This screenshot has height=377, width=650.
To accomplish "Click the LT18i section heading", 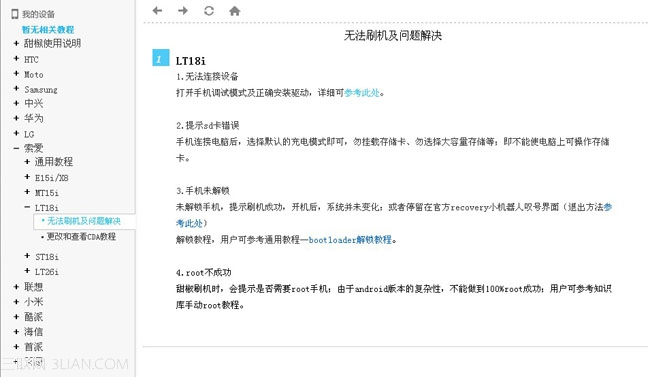I will click(191, 61).
